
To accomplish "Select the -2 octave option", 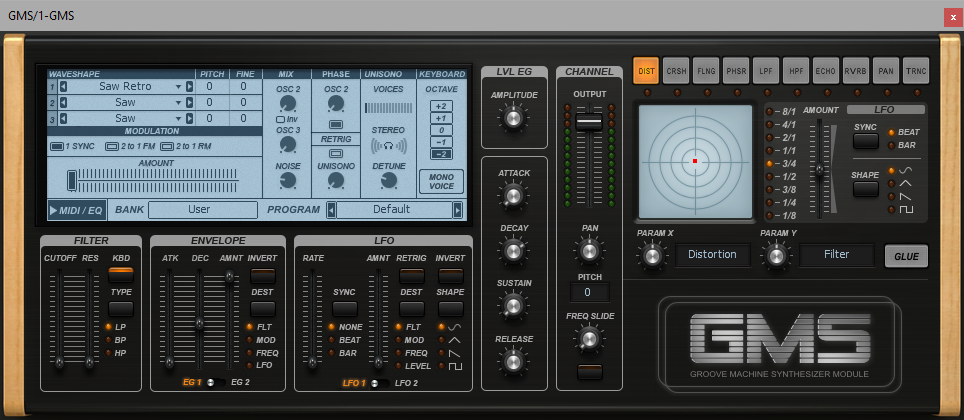I will [x=441, y=154].
